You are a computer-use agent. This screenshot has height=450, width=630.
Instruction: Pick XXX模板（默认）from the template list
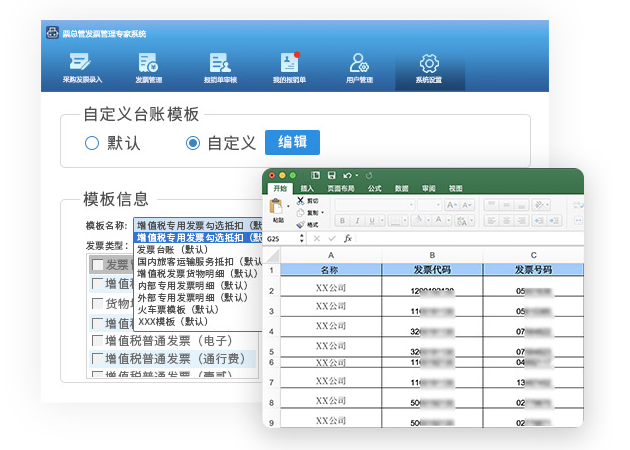177,321
